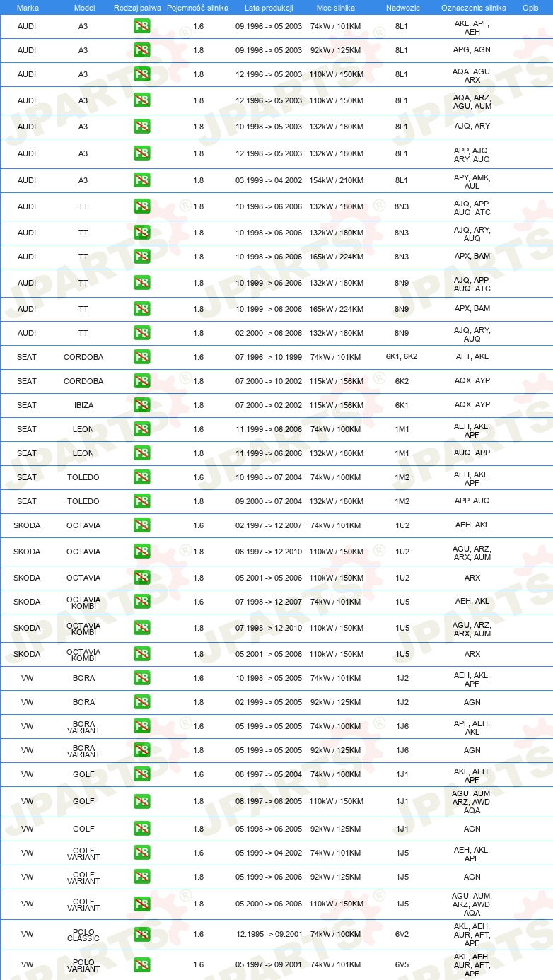This screenshot has width=553, height=980.
Task: Click the 'Marka' column header
Action: (x=28, y=8)
